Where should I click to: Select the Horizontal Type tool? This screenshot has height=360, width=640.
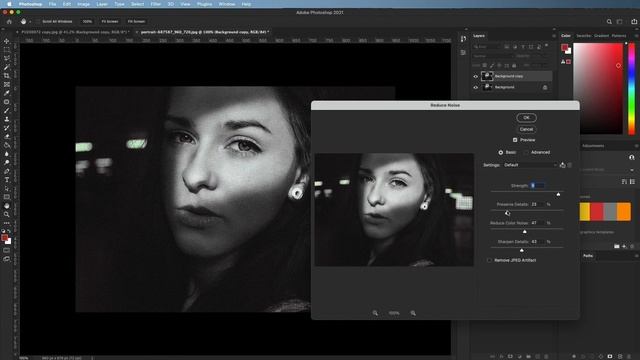point(7,180)
